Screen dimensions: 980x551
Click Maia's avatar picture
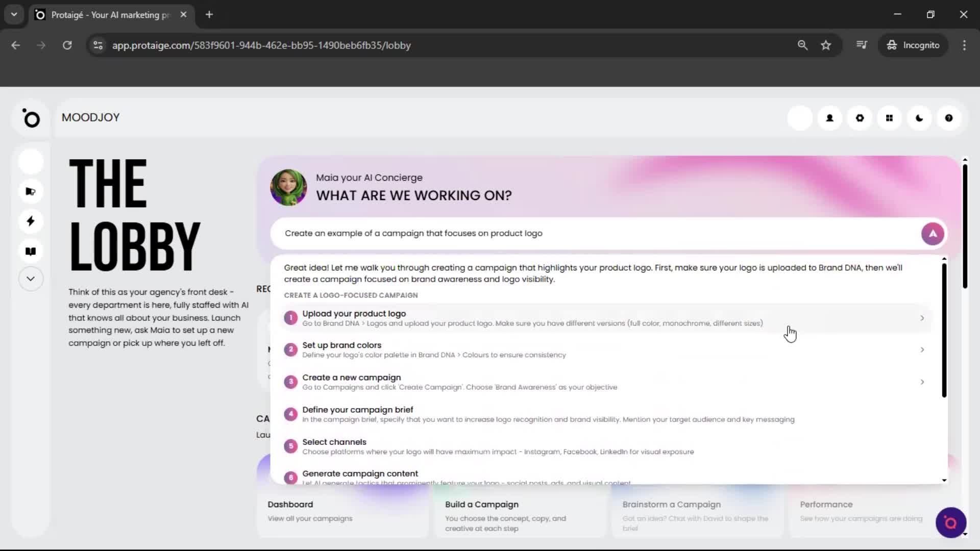[288, 187]
